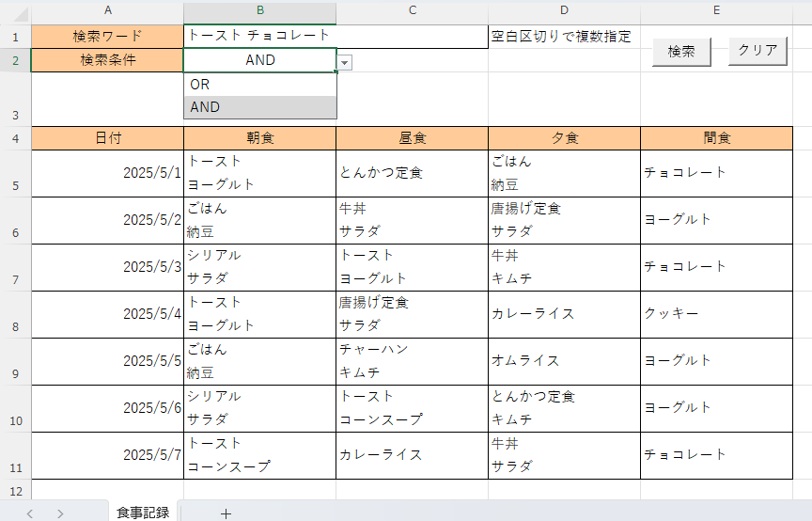Image resolution: width=812 pixels, height=521 pixels.
Task: Click the チャーハン キムチ lunch cell
Action: click(x=413, y=361)
